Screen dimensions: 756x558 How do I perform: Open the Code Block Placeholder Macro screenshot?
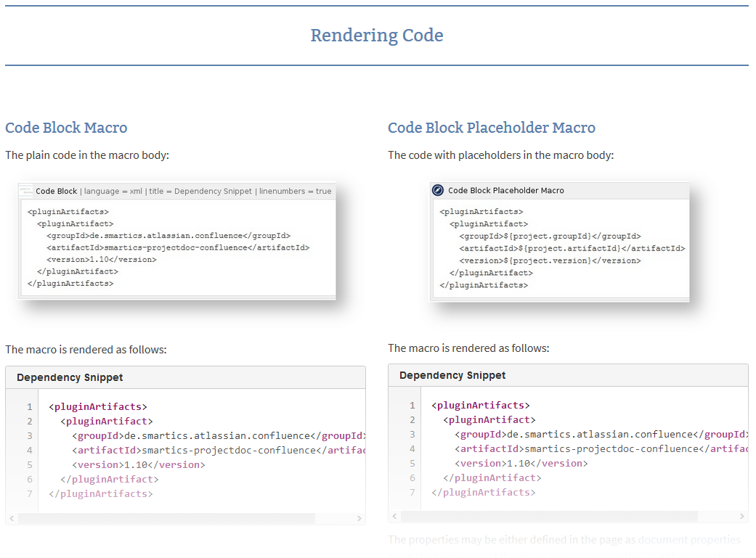559,241
